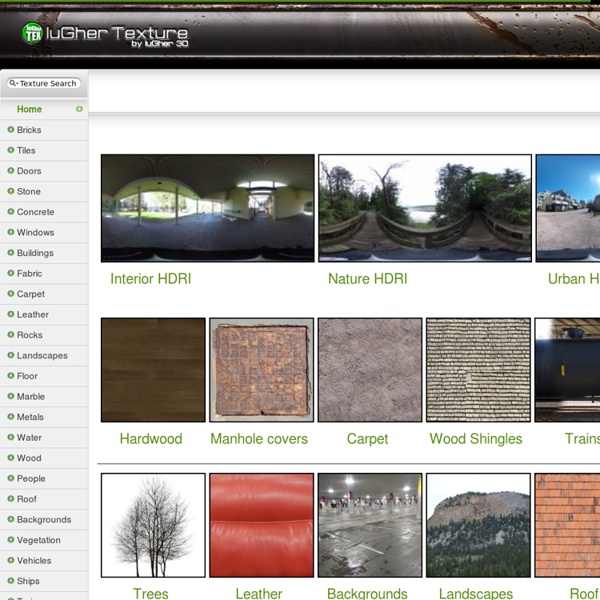
Task: Open the Manhole covers texture thumbnail
Action: [262, 370]
